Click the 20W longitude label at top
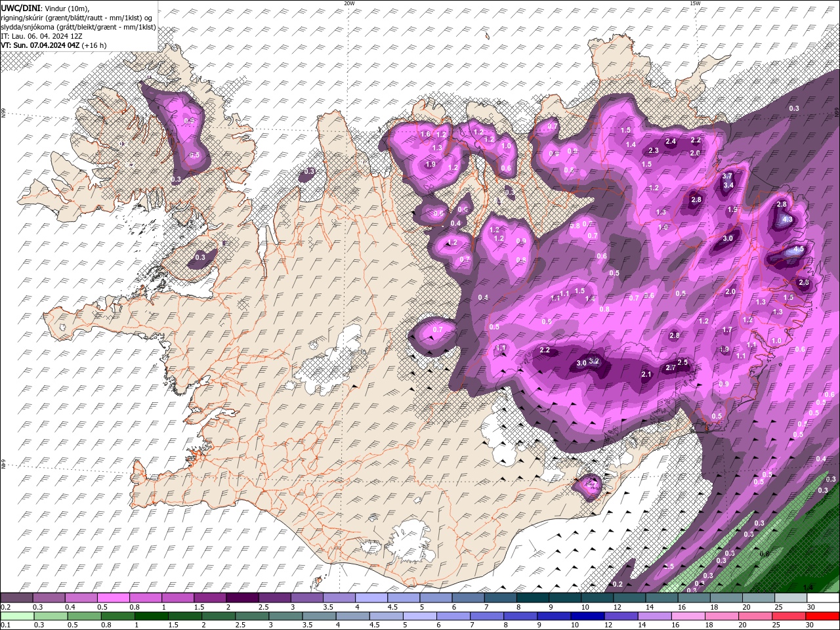Viewport: 840px width, 630px height. tap(349, 3)
